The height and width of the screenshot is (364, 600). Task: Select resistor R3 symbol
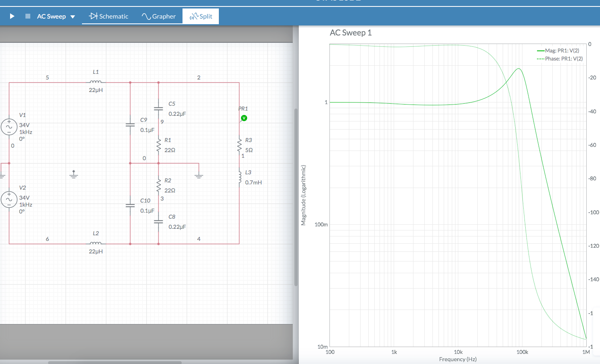click(x=239, y=144)
